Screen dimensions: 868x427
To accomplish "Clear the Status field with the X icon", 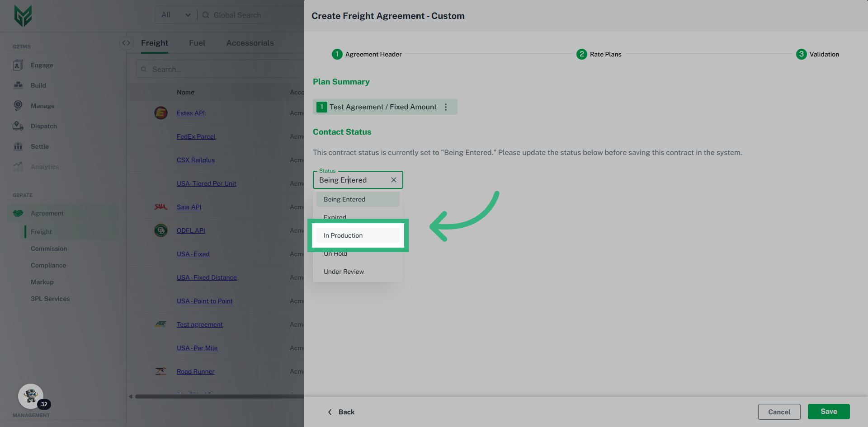I will tap(394, 180).
